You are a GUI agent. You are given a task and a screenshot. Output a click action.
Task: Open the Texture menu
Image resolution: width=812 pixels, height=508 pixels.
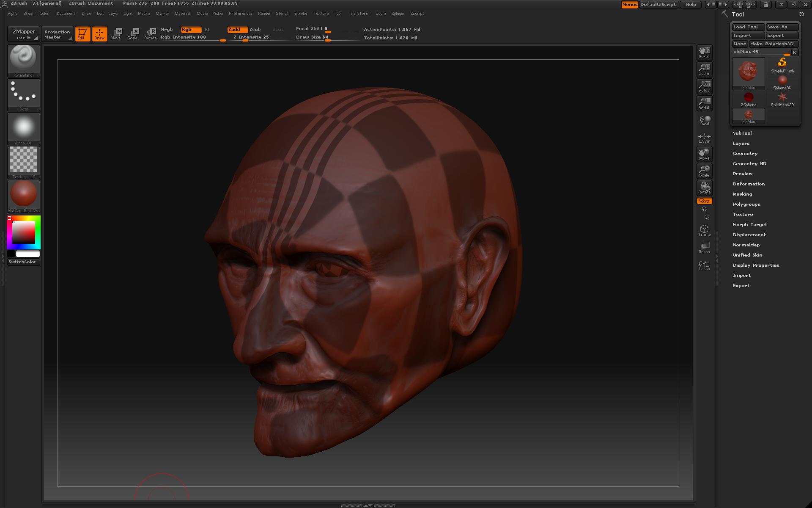(321, 13)
